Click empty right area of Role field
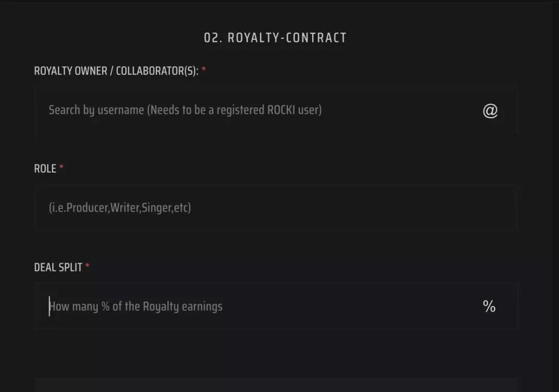The image size is (559, 392). pyautogui.click(x=414, y=208)
